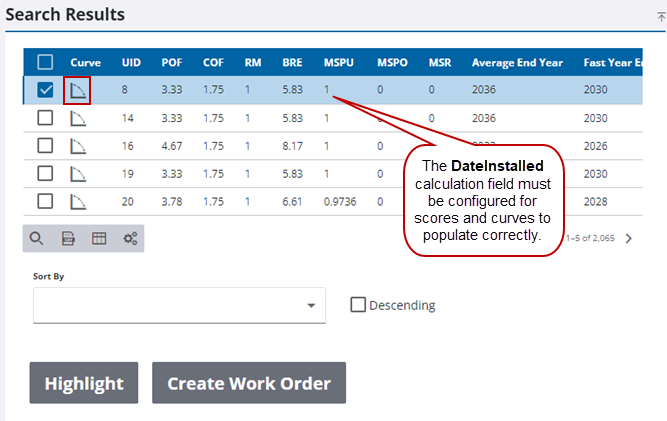Click the magnifier zoom icon
The height and width of the screenshot is (421, 667).
pyautogui.click(x=37, y=239)
